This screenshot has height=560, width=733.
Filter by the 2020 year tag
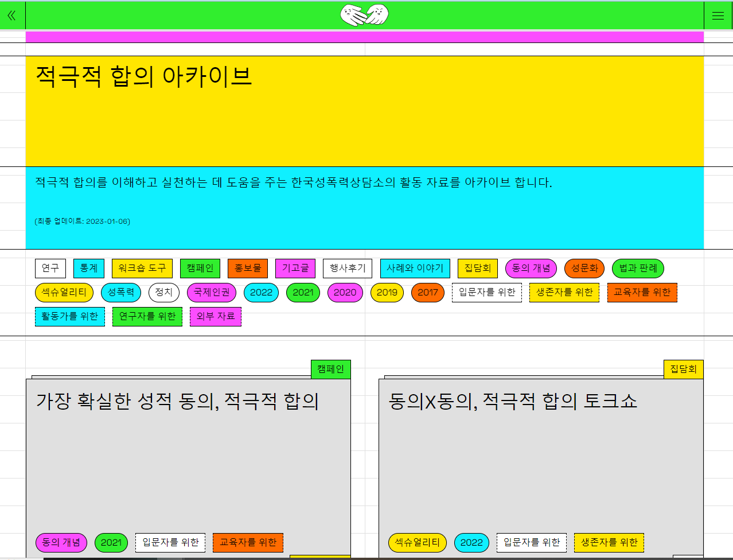point(345,293)
